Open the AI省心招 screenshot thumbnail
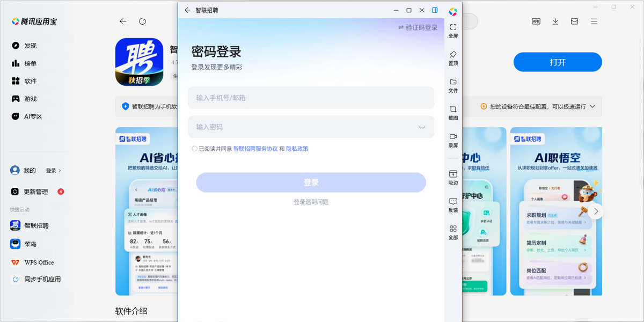This screenshot has width=644, height=322. (x=147, y=211)
